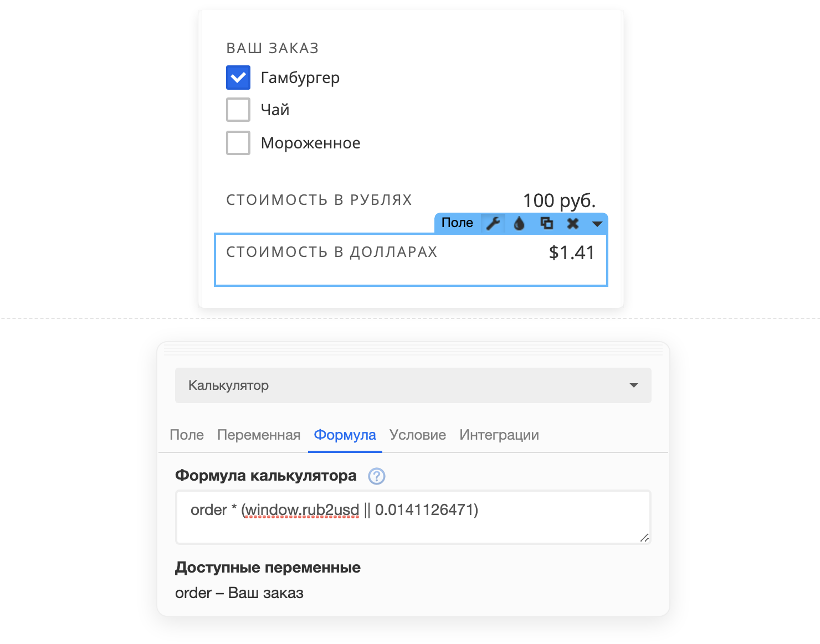Click the droplet style icon
This screenshot has width=820, height=644.
pos(519,223)
